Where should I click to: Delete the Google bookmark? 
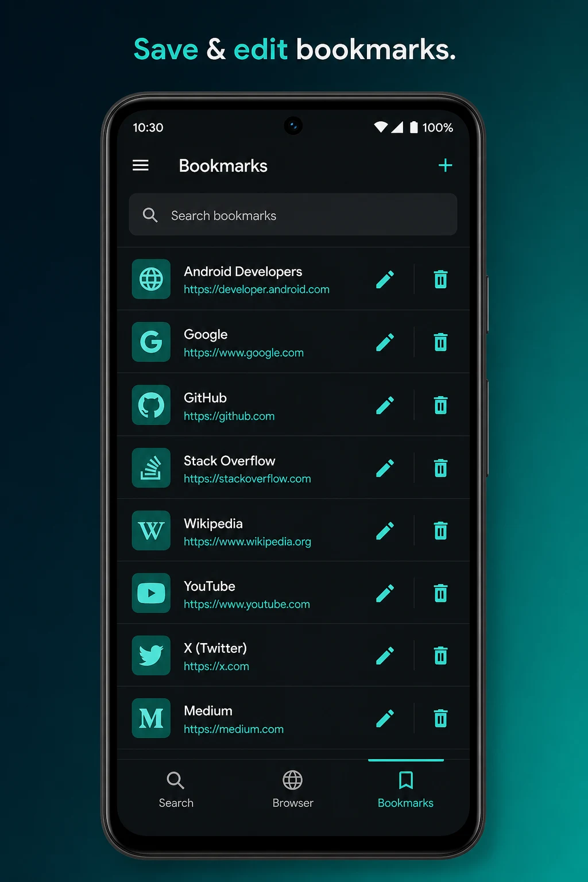pos(440,342)
